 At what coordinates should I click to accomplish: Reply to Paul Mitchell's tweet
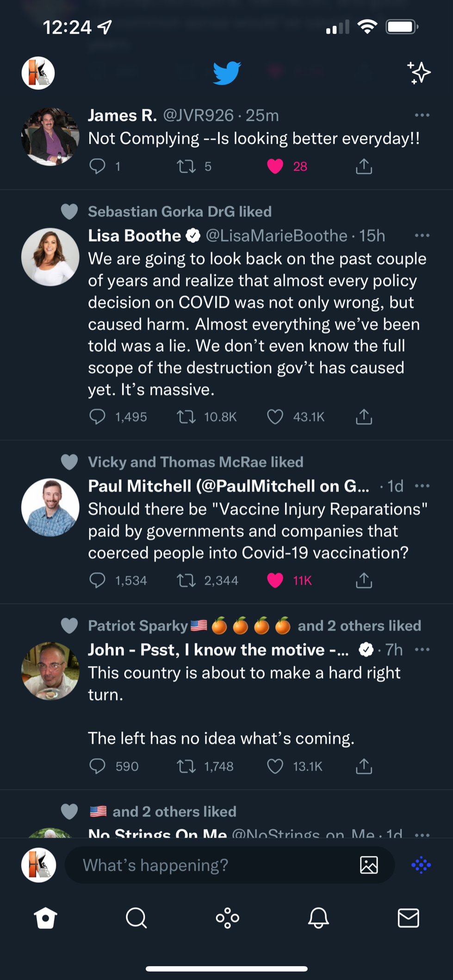97,580
